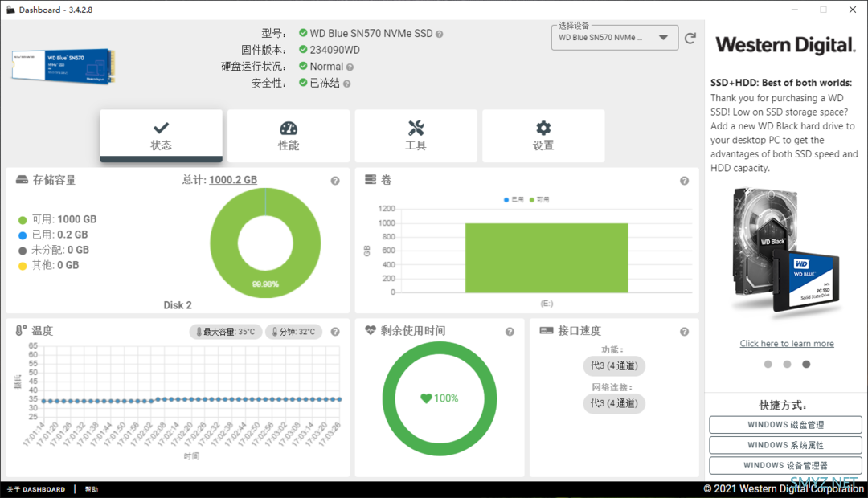Click help icon next to model name
Viewport: 868px width, 498px height.
click(x=439, y=35)
